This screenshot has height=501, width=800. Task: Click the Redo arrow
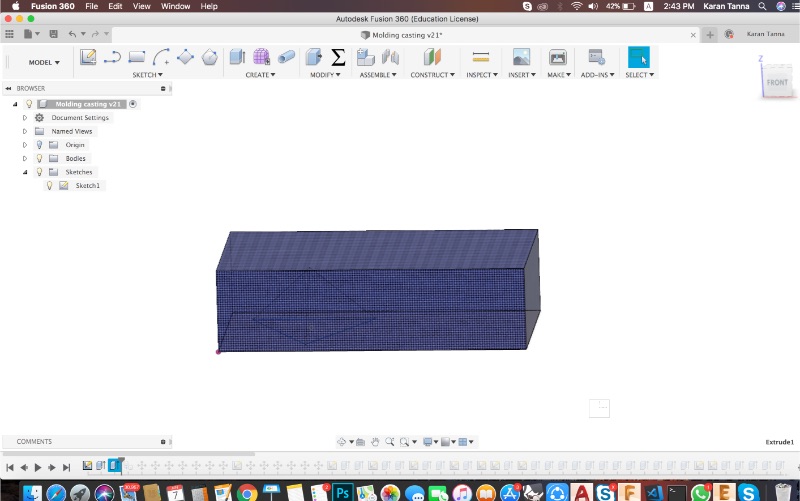coord(95,34)
